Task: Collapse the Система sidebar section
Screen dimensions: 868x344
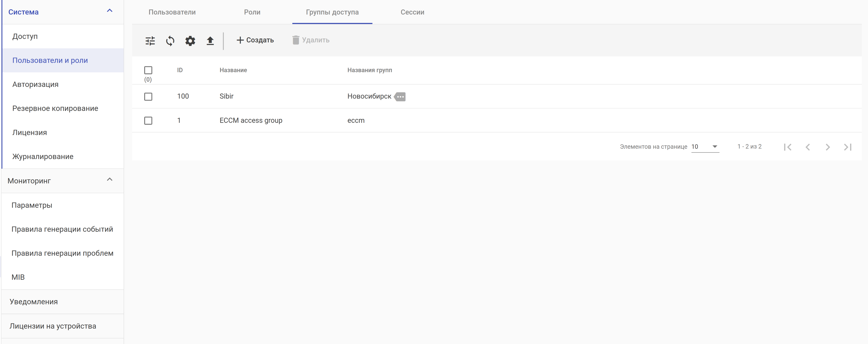Action: [110, 11]
